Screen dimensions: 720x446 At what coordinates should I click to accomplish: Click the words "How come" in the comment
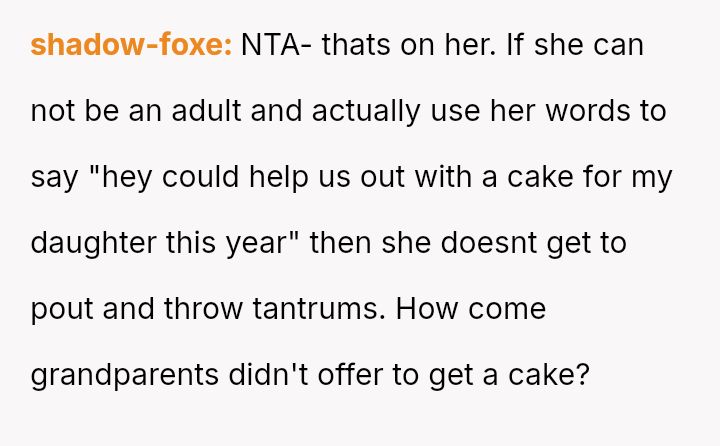pos(471,309)
